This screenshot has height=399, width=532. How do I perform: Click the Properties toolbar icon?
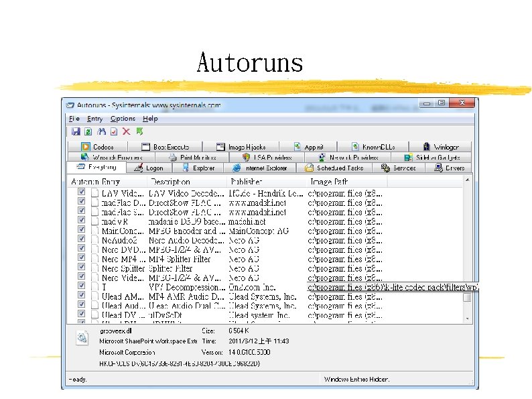pyautogui.click(x=114, y=131)
